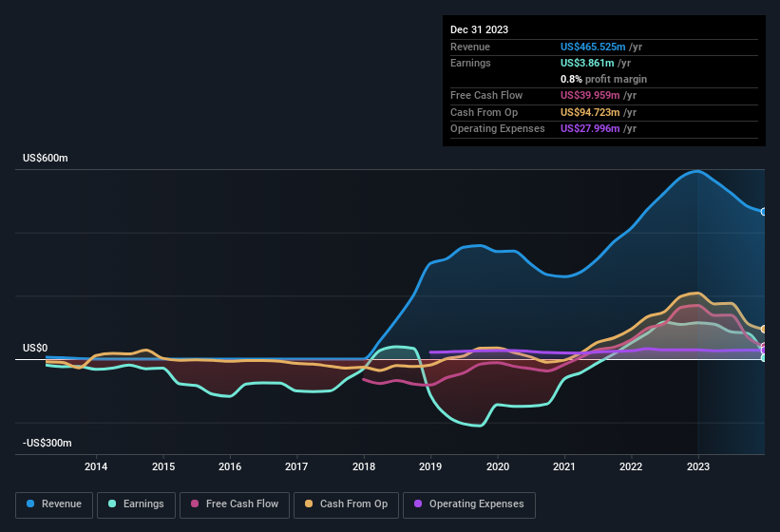
Task: Click the Revenue row label in tooltip
Action: click(x=470, y=47)
